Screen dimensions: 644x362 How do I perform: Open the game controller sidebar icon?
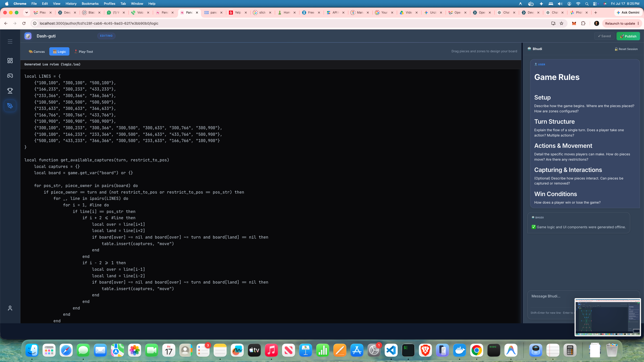coord(10,76)
